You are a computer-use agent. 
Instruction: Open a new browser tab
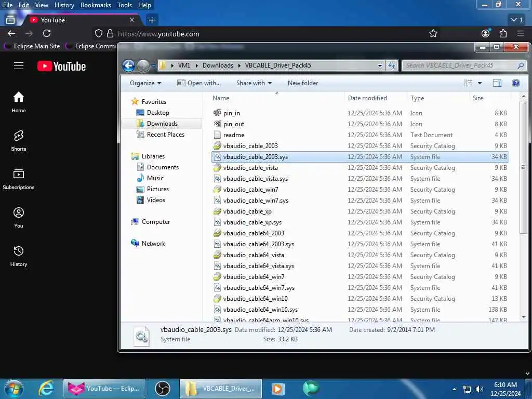coord(152,20)
